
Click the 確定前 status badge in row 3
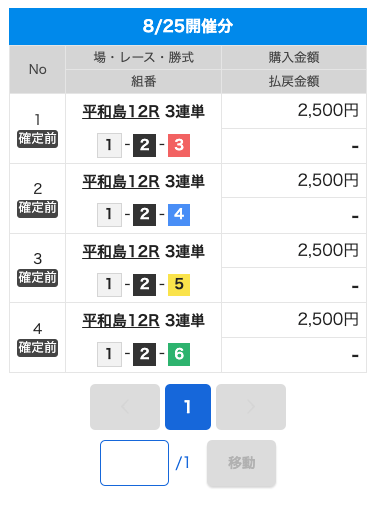tap(38, 278)
